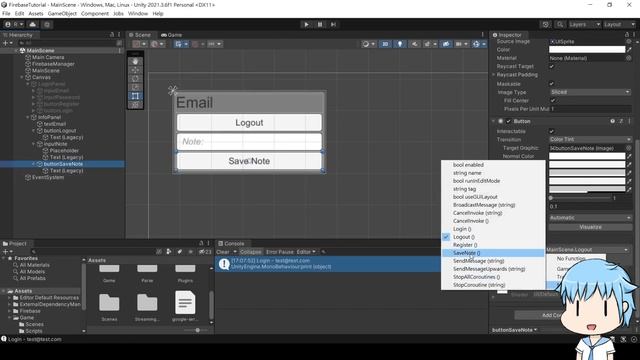Viewport: 640px width, 360px height.
Task: Toggle scene lighting bulb icon
Action: point(400,44)
